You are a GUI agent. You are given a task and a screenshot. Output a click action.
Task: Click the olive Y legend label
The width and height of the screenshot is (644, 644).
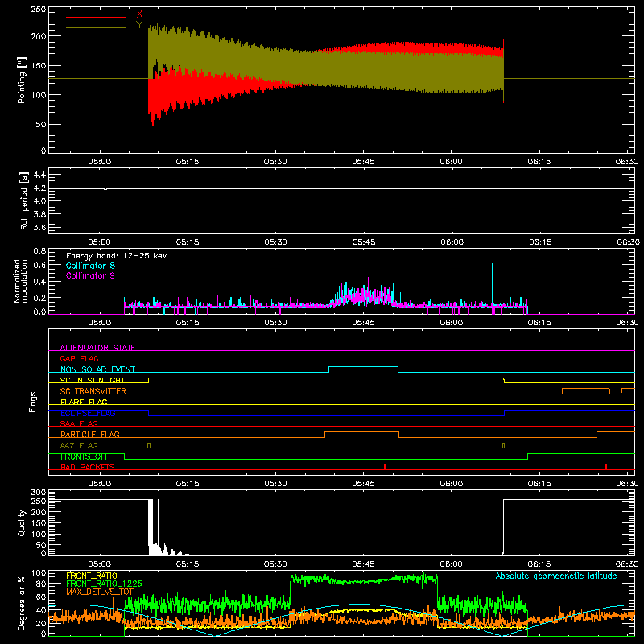(139, 25)
